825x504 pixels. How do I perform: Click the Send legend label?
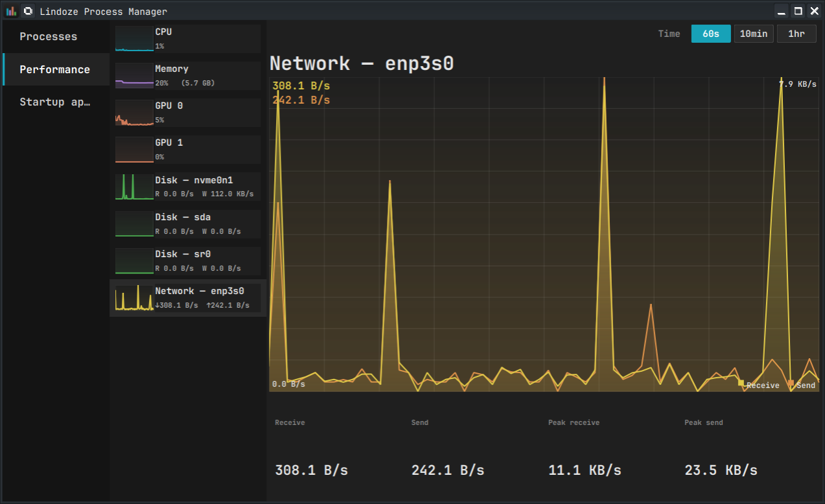(806, 385)
